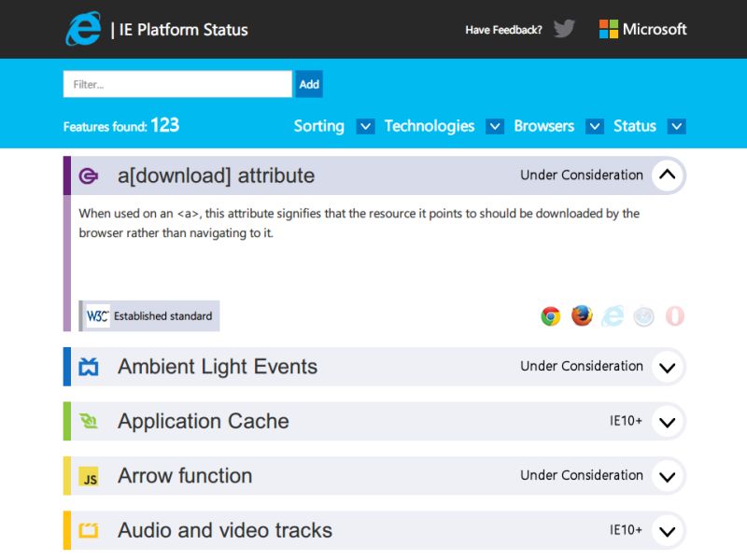Click the Audio and video tracks title
Image resolution: width=747 pixels, height=560 pixels.
tap(225, 530)
